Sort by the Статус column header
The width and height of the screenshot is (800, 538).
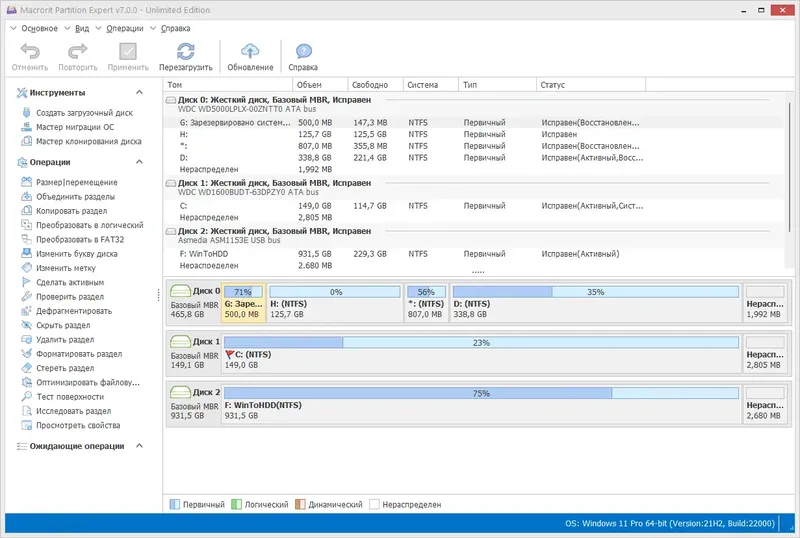(591, 85)
